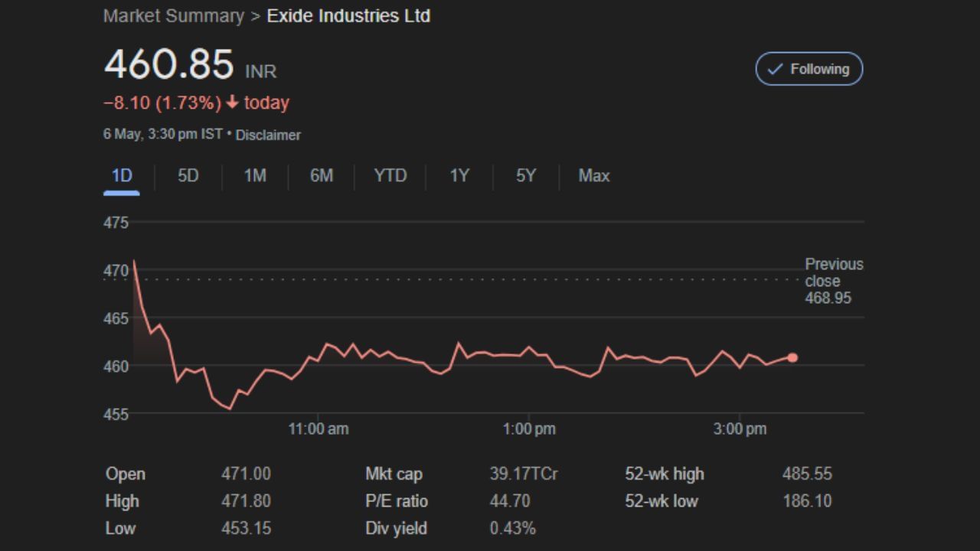Viewport: 980px width, 551px height.
Task: Click the 52-wk high label
Action: pos(665,474)
